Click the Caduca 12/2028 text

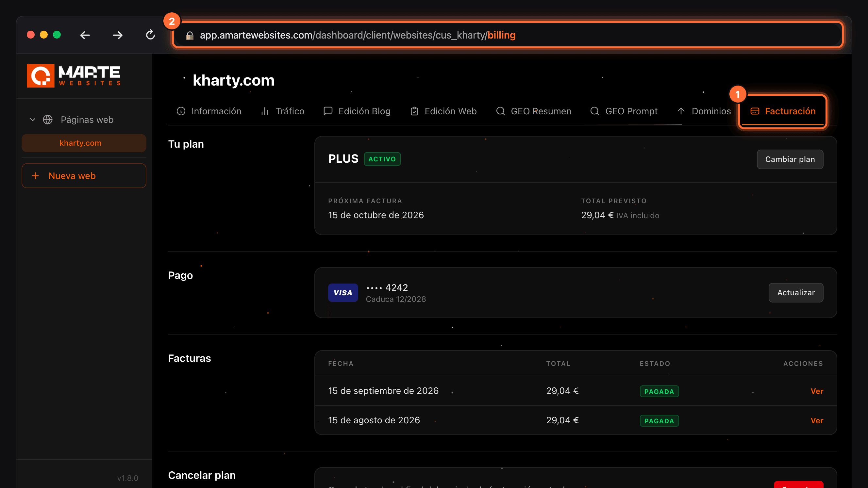pos(396,299)
